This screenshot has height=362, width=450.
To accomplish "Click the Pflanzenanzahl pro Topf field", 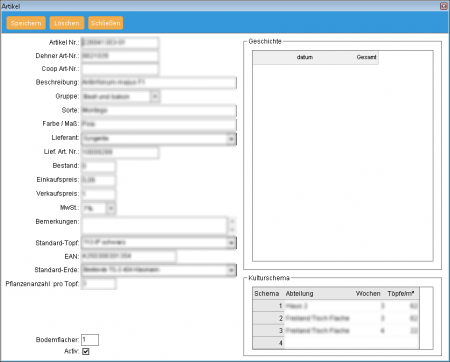I will 98,284.
